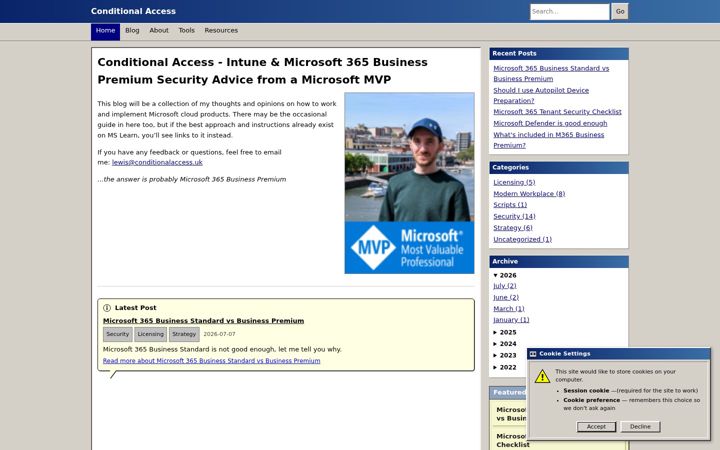The image size is (720, 450).
Task: Open the January (1) archive
Action: coord(511,320)
